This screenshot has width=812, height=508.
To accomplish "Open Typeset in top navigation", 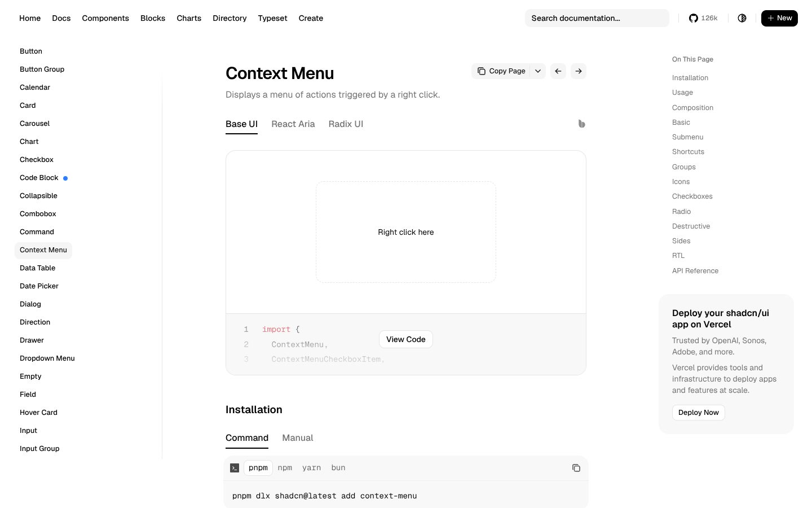I will 272,18.
